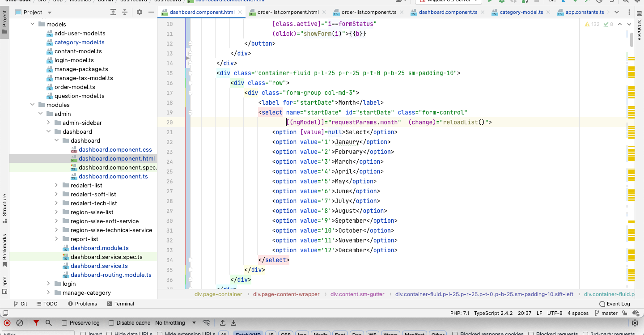
Task: Open the DevTools settings gear
Action: (635, 323)
